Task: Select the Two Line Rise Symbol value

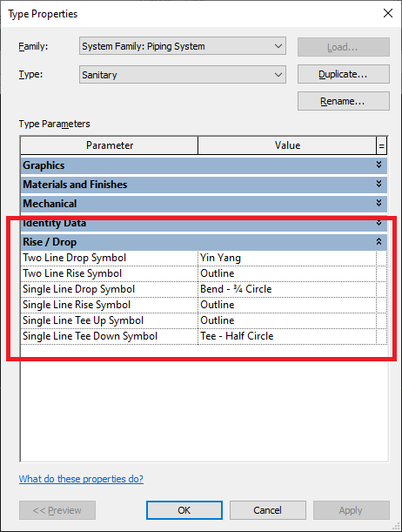Action: point(287,273)
